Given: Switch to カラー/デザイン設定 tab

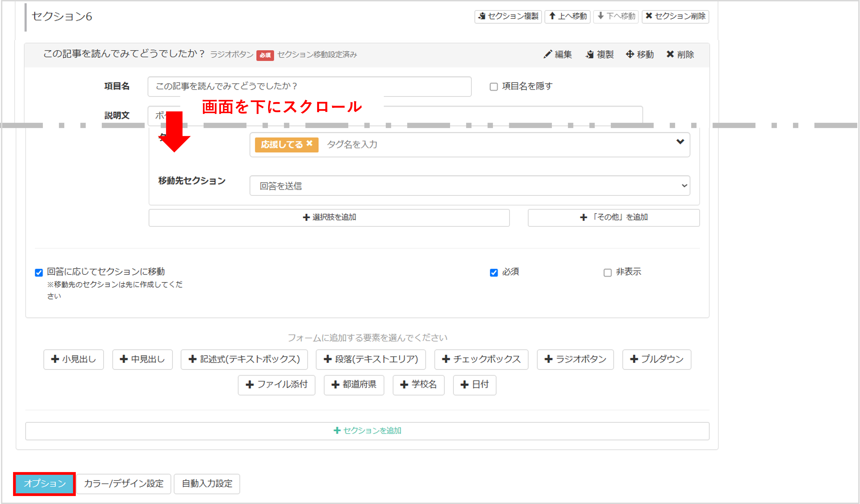Looking at the screenshot, I should (x=124, y=484).
